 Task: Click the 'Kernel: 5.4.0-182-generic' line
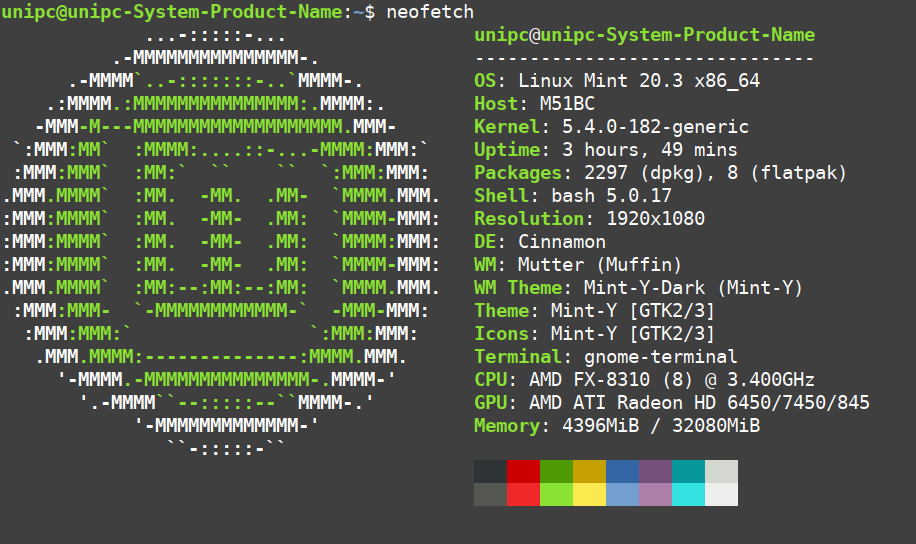(x=612, y=127)
